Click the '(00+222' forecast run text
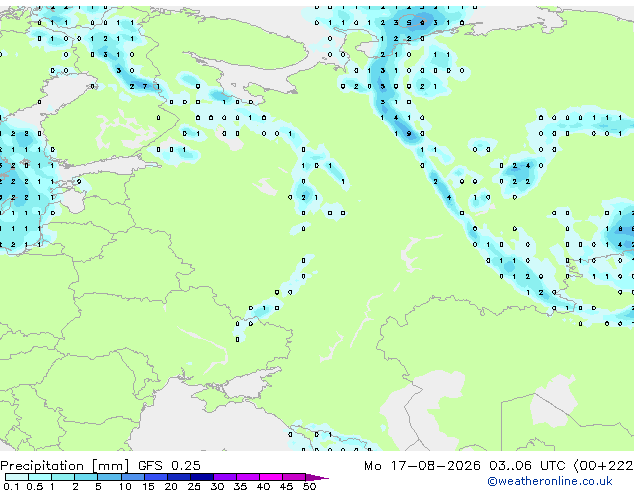The image size is (634, 490). 603,466
